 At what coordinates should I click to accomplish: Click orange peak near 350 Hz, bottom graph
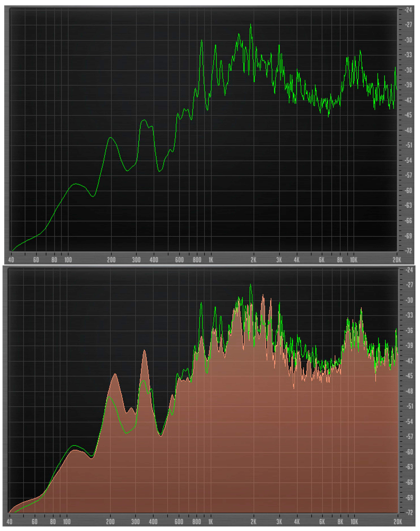click(x=144, y=351)
